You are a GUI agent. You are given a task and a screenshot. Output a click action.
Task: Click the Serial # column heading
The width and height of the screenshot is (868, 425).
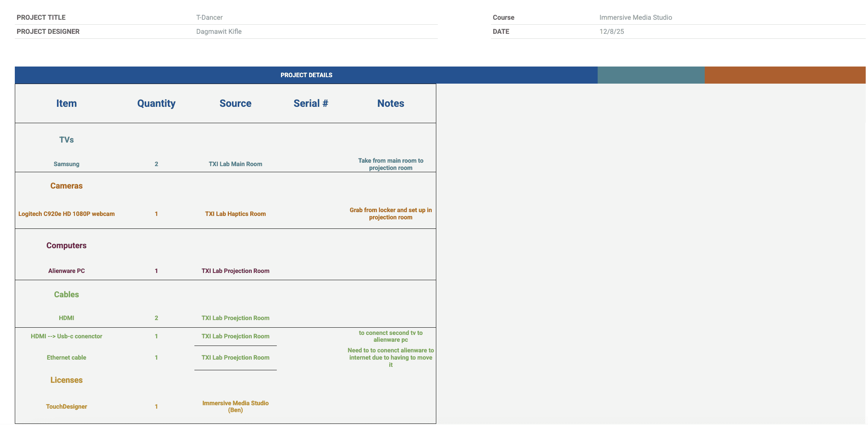coord(311,103)
